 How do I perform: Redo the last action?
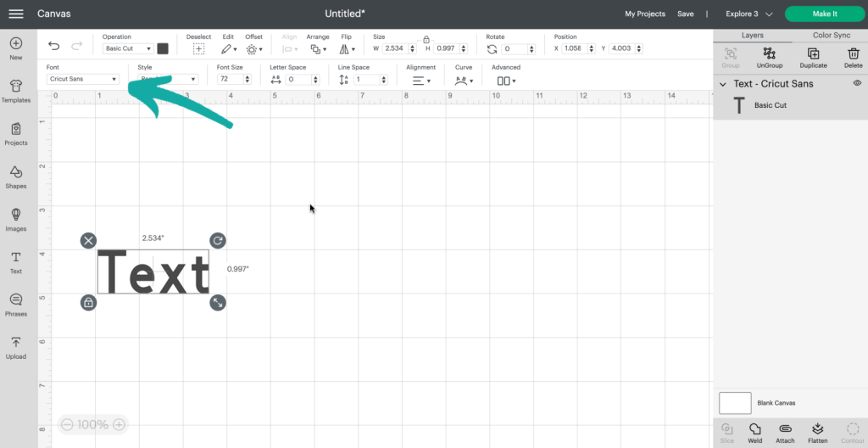[77, 46]
